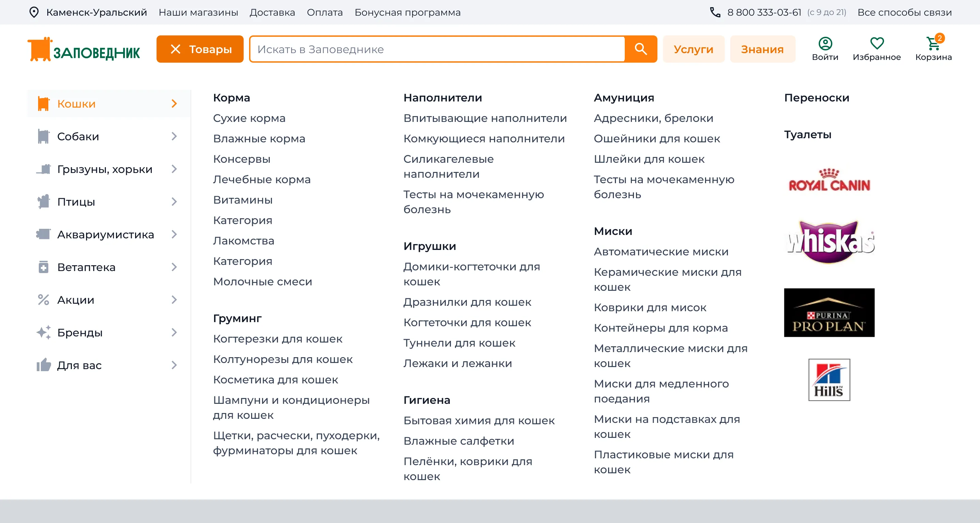This screenshot has width=980, height=523.
Task: Open Автоматические миски link
Action: click(661, 252)
